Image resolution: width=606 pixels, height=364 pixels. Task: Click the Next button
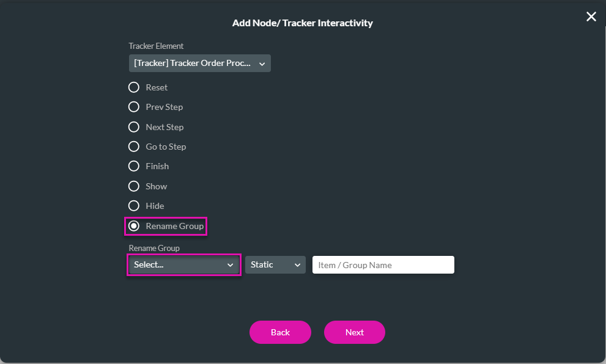[355, 332]
